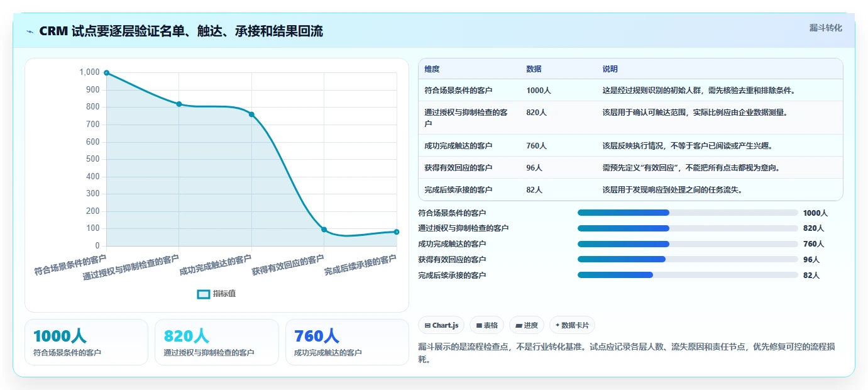Image resolution: width=868 pixels, height=390 pixels.
Task: Click table cell 820人
Action: (x=537, y=113)
